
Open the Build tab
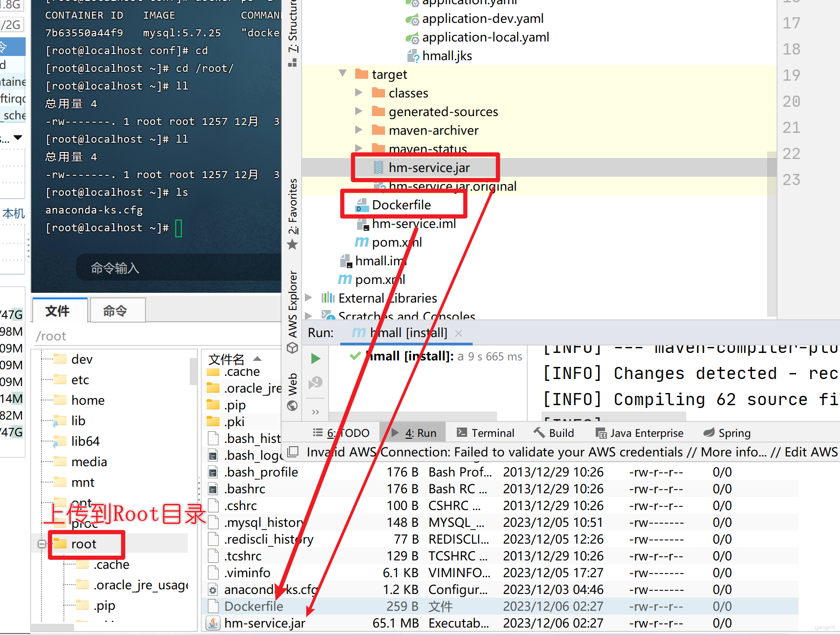click(x=554, y=433)
